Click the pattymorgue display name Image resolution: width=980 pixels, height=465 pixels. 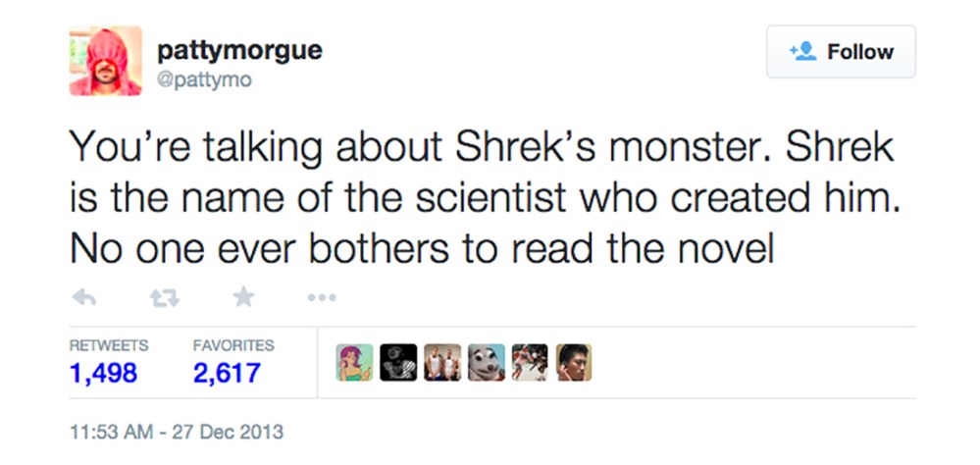coord(239,51)
